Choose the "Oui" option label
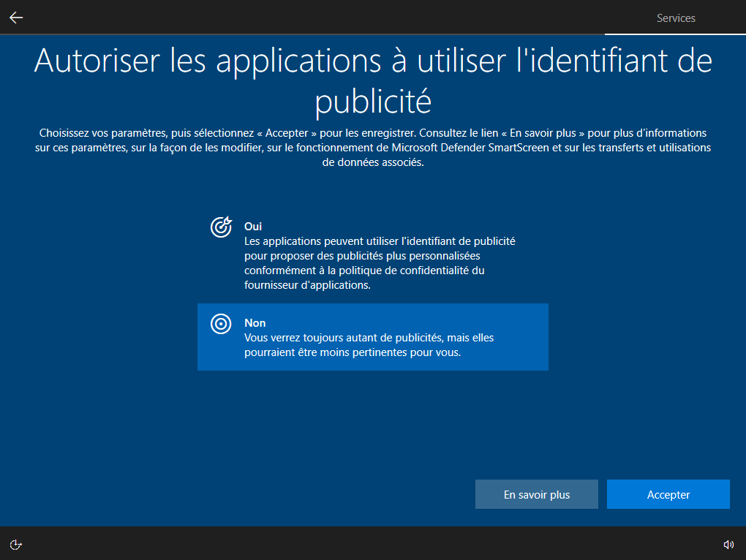 tap(253, 227)
